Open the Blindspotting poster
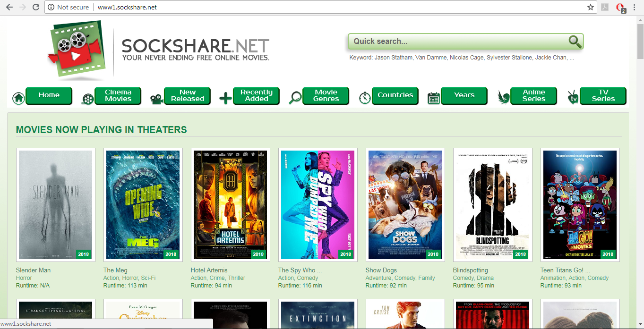Viewport: 644px width, 329px height. (x=493, y=205)
